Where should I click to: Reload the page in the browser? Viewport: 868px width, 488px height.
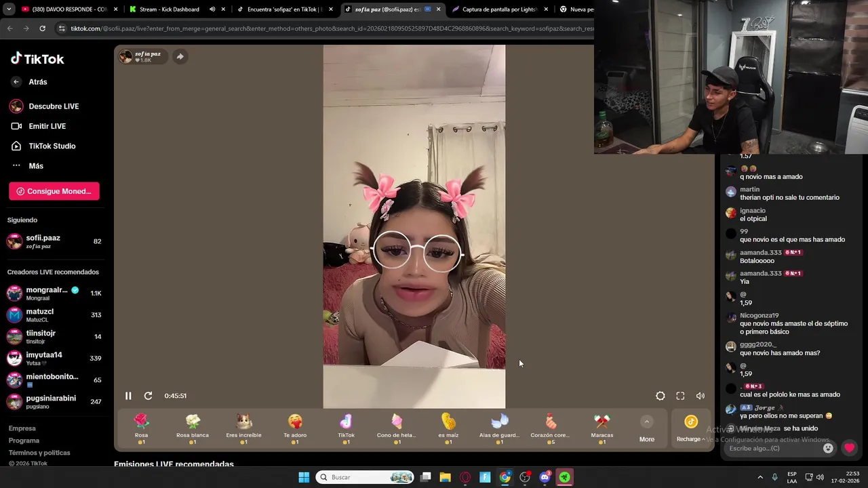tap(42, 28)
